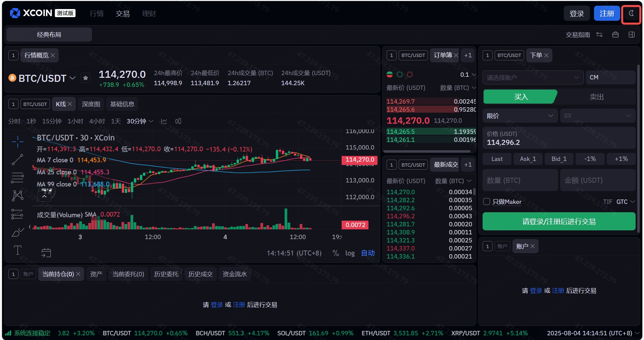Open layout settings icon beside 交易指南
The width and height of the screenshot is (644, 340).
[599, 35]
